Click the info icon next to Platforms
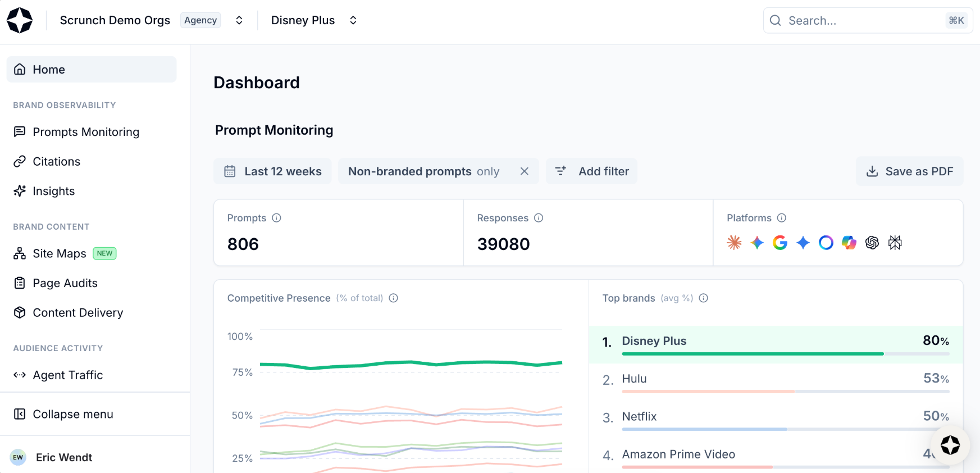The image size is (980, 473). (782, 218)
